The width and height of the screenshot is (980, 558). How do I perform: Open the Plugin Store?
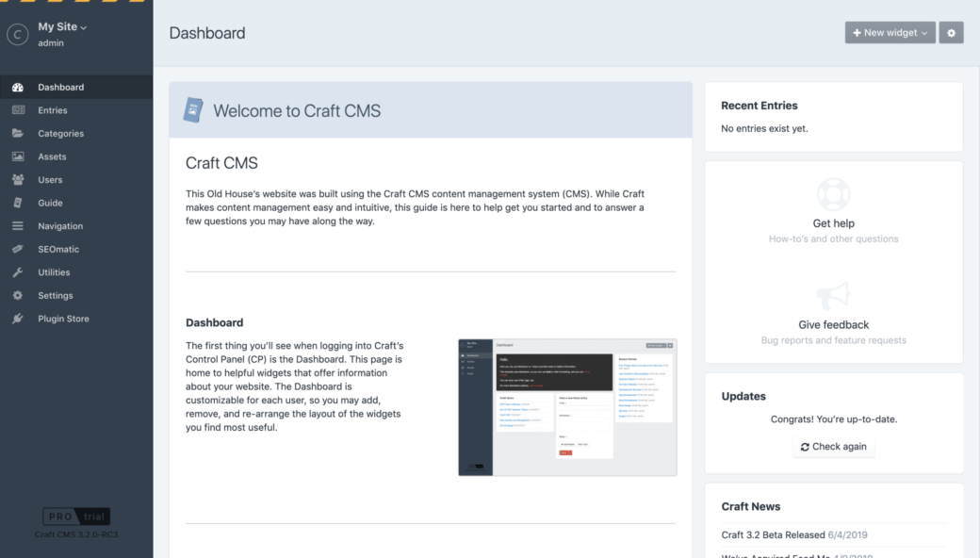(x=76, y=318)
